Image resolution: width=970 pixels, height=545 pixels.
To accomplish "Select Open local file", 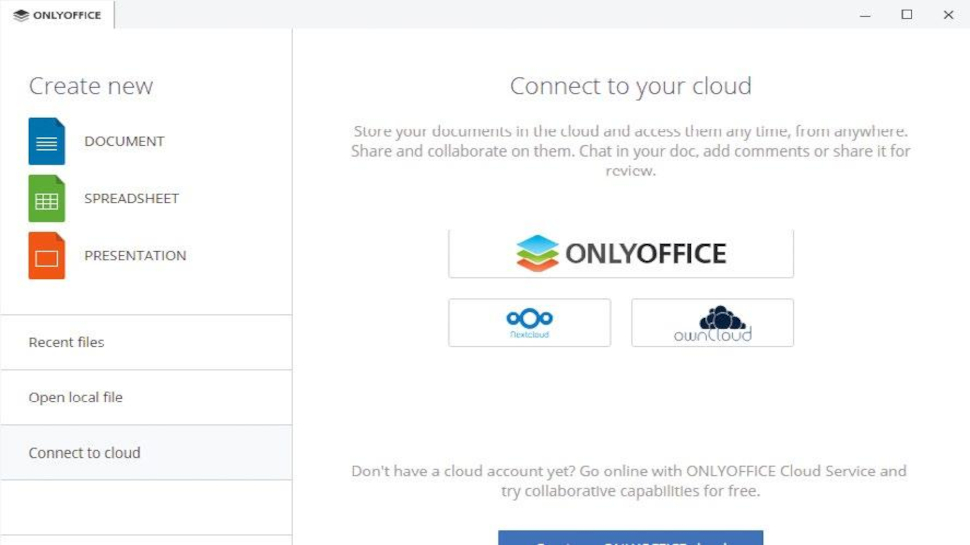I will pyautogui.click(x=146, y=397).
